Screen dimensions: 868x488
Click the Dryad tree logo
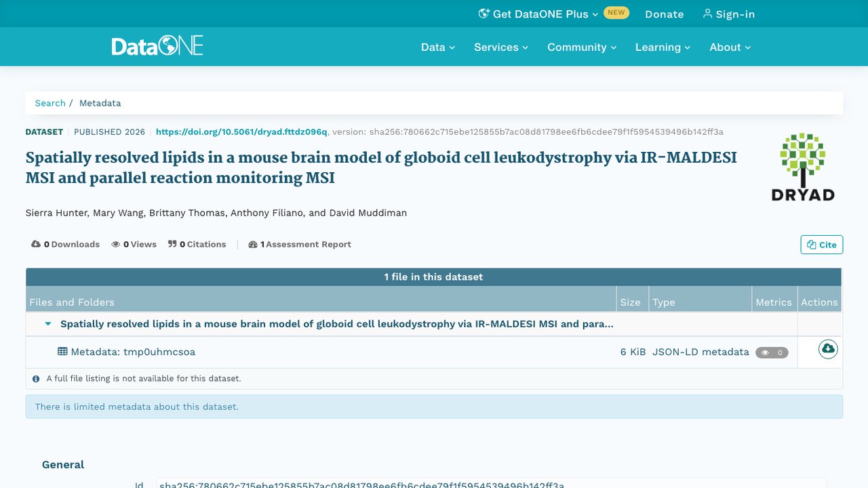[x=803, y=167]
